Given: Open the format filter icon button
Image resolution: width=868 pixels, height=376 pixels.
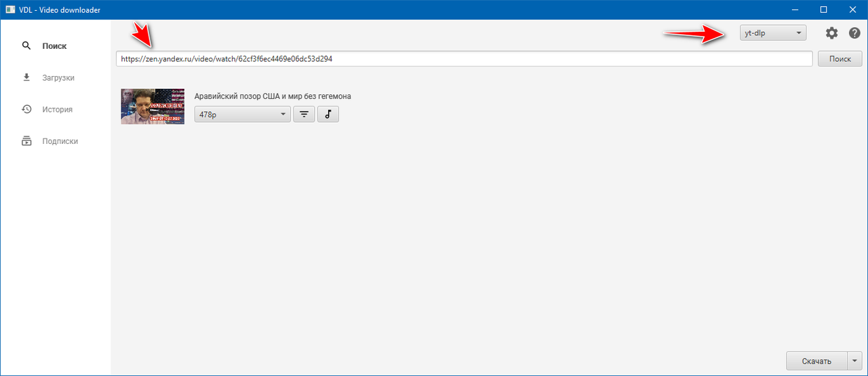Looking at the screenshot, I should click(x=304, y=115).
